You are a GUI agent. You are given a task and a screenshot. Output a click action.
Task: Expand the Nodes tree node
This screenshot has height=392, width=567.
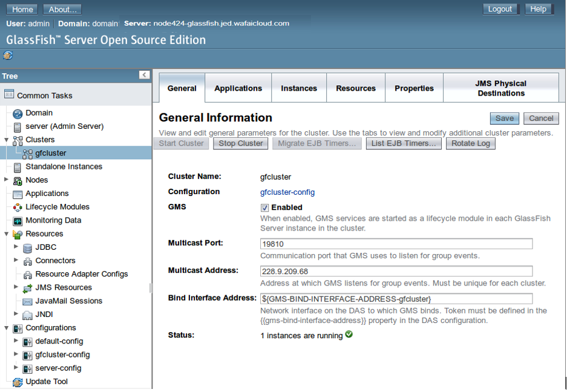click(x=6, y=180)
